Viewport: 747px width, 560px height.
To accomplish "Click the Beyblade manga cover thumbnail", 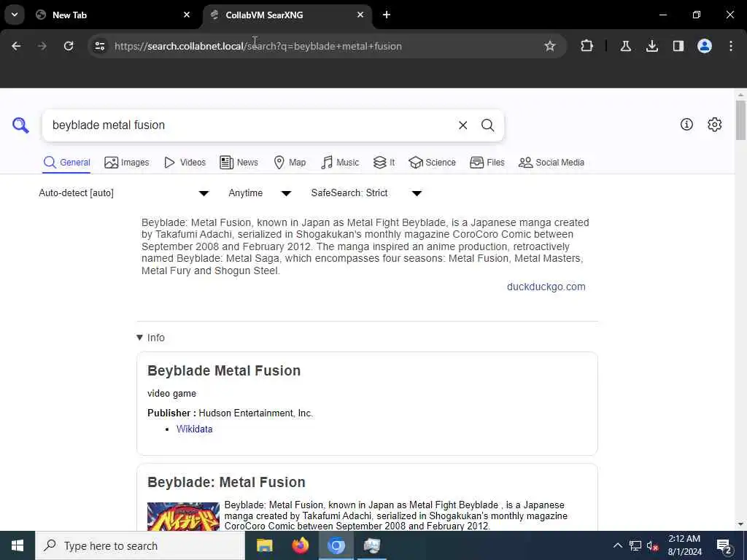I will point(183,517).
